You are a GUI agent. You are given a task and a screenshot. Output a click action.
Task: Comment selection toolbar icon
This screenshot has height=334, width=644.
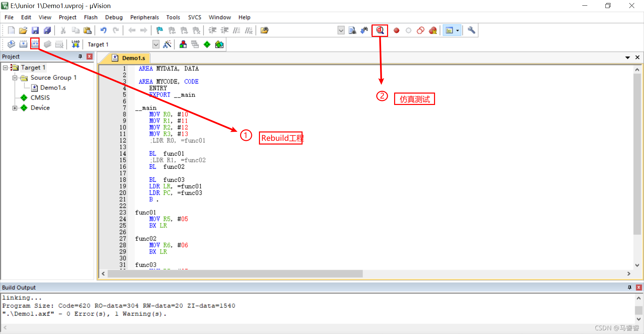coord(236,31)
